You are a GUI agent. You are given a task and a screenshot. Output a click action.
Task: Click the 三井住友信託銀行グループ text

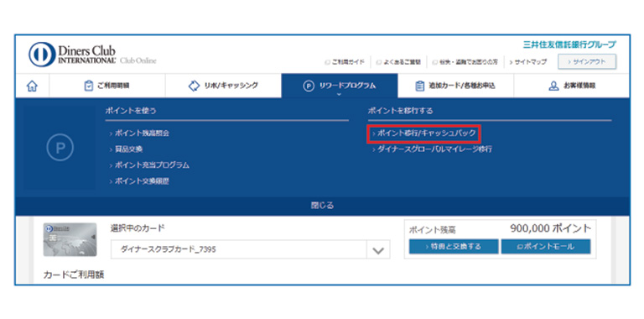(x=569, y=44)
